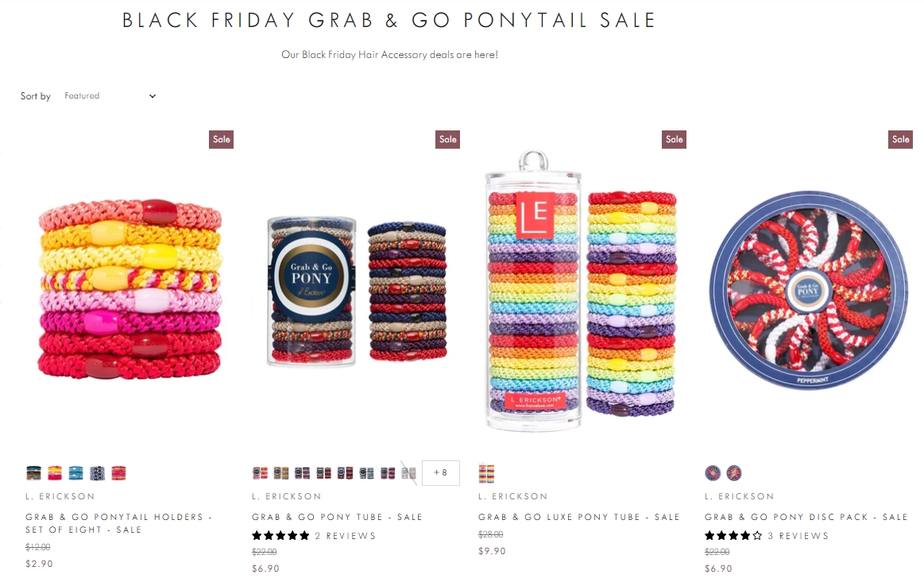Open Grab & Go Pony Tube - Sale link
Image resolution: width=924 pixels, height=586 pixels.
[x=337, y=517]
